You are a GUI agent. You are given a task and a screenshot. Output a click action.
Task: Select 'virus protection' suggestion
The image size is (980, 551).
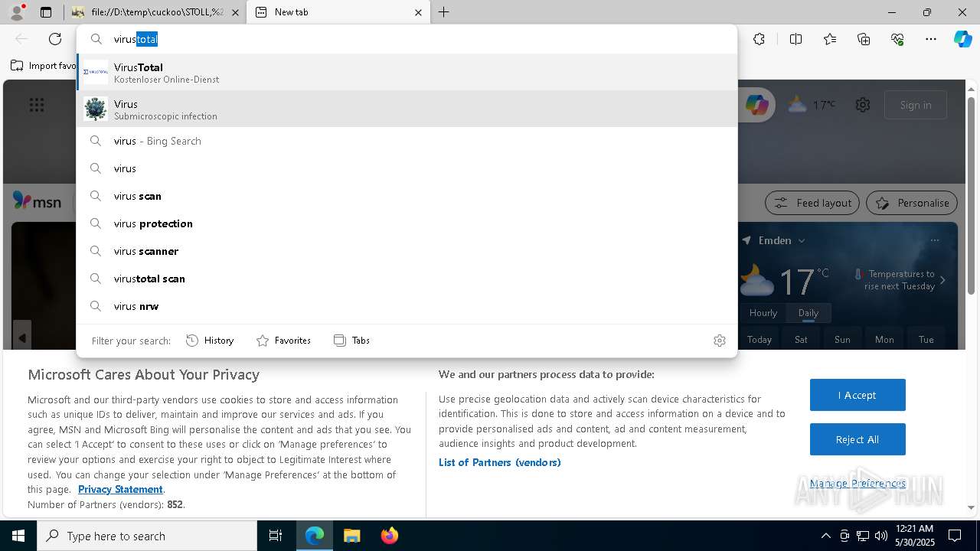pyautogui.click(x=407, y=223)
